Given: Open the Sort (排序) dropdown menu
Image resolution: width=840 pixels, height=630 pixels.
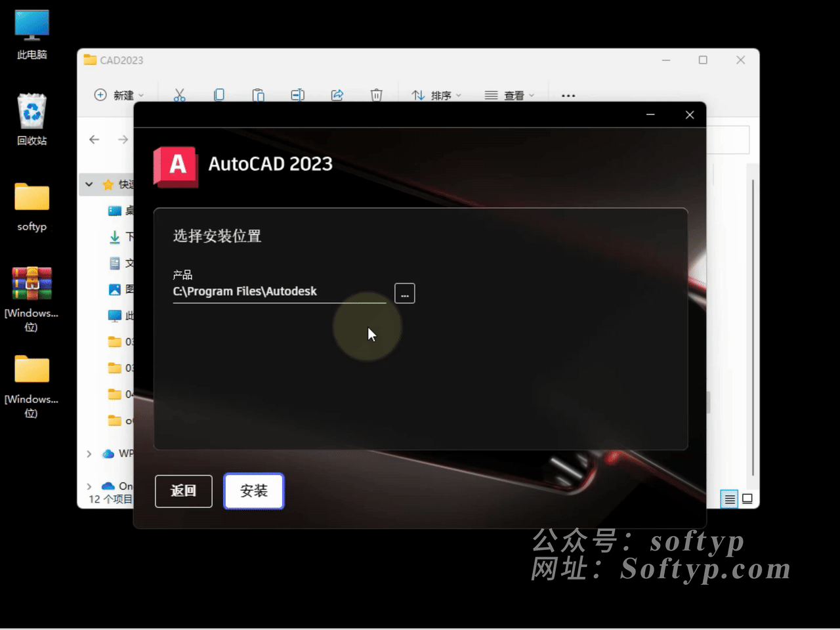Looking at the screenshot, I should (x=436, y=95).
